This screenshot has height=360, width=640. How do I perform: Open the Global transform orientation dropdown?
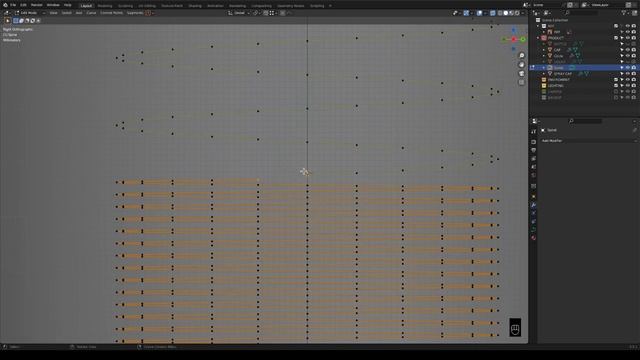pyautogui.click(x=239, y=13)
